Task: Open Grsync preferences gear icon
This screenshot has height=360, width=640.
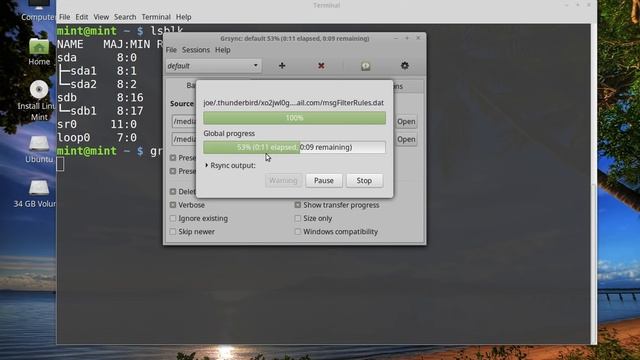Action: pos(404,65)
